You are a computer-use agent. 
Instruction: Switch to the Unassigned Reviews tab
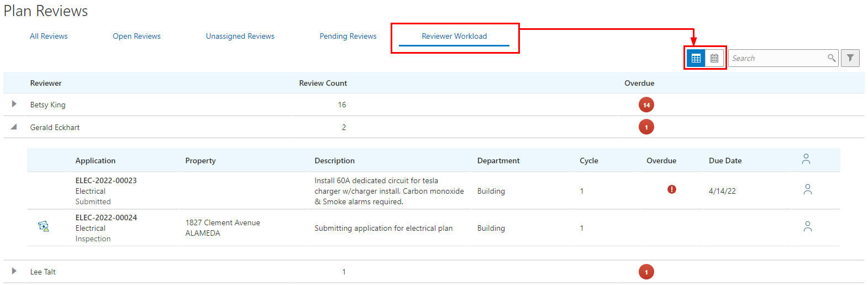point(240,37)
